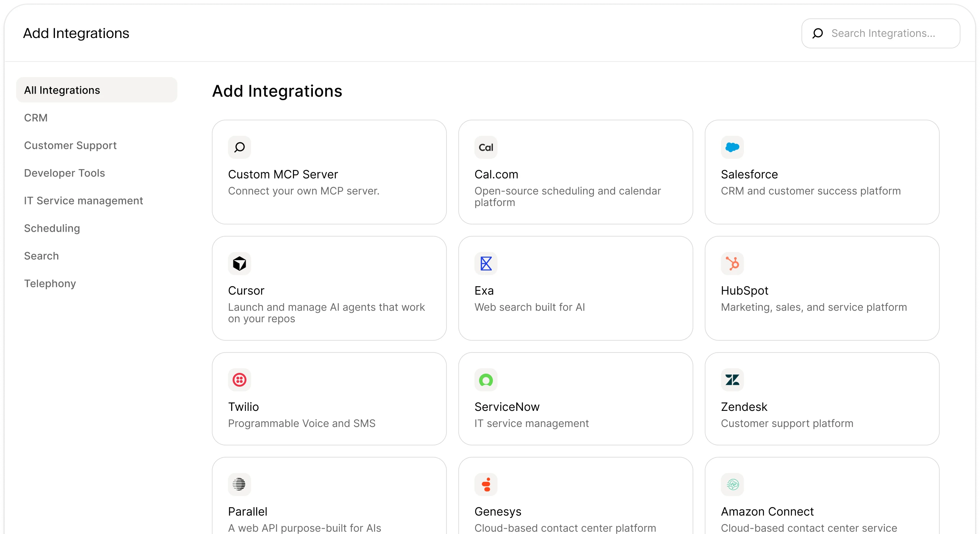The height and width of the screenshot is (534, 980).
Task: Click the Exa logo icon
Action: click(486, 264)
